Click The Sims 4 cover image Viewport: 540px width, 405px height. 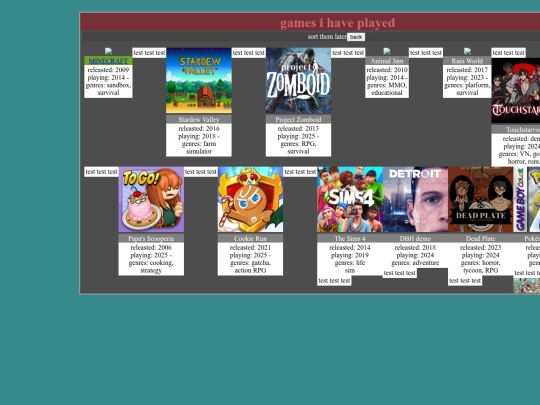point(350,199)
